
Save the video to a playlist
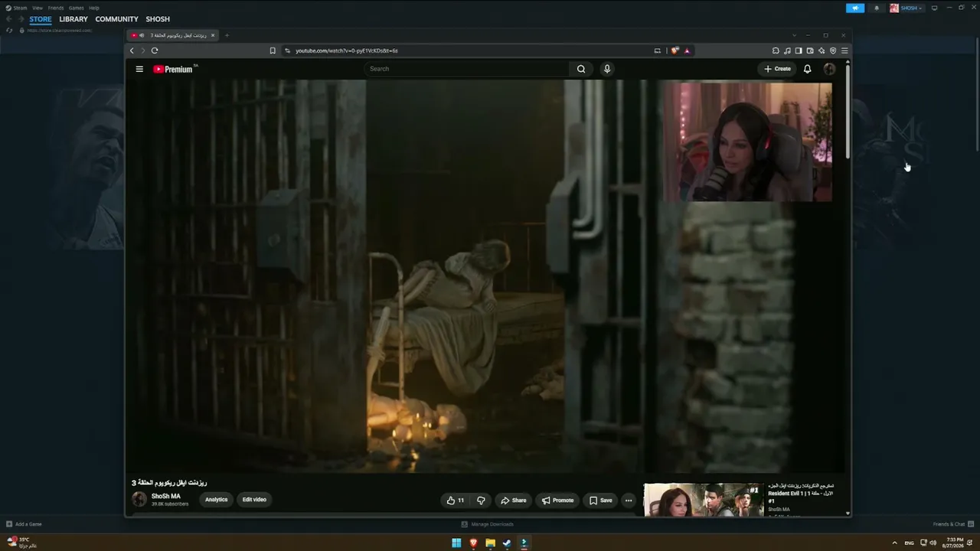click(601, 500)
